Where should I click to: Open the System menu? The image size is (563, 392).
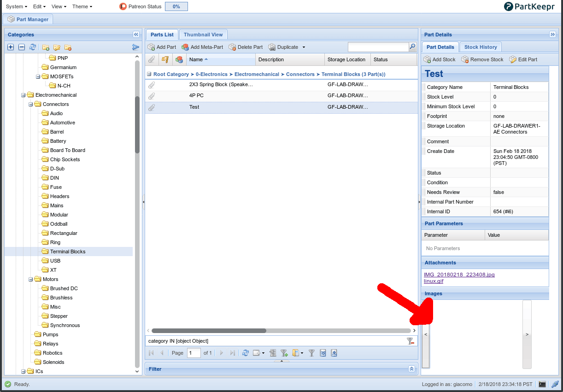17,6
